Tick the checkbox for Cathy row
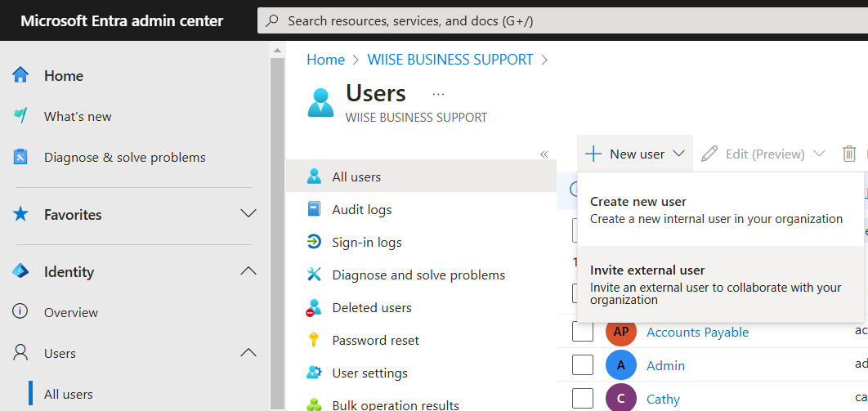 583,398
